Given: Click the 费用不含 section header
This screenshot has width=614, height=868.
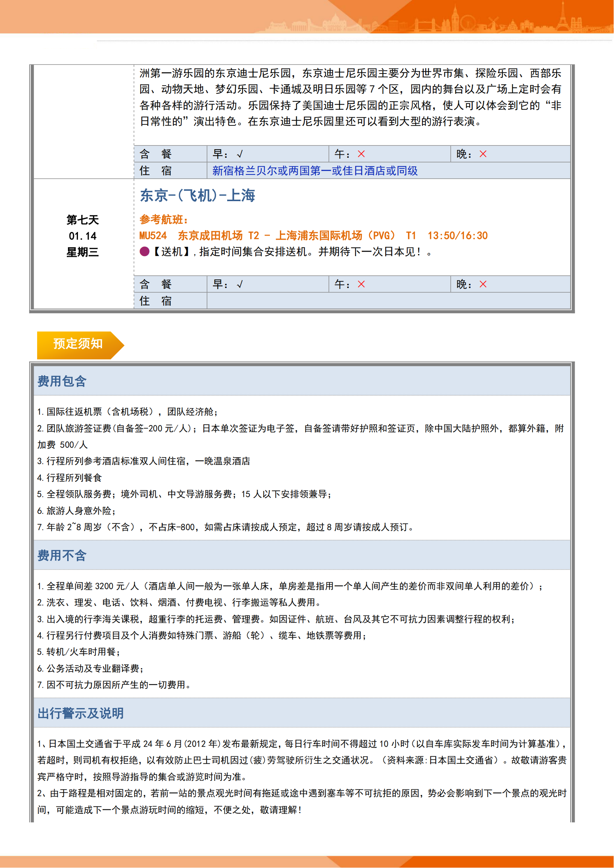Looking at the screenshot, I should (x=62, y=556).
